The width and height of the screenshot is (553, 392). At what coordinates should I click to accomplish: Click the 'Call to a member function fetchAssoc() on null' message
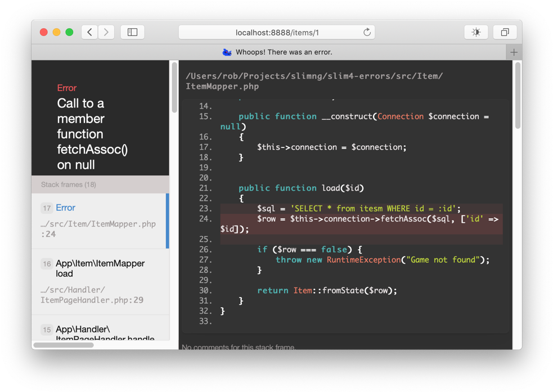click(x=92, y=134)
